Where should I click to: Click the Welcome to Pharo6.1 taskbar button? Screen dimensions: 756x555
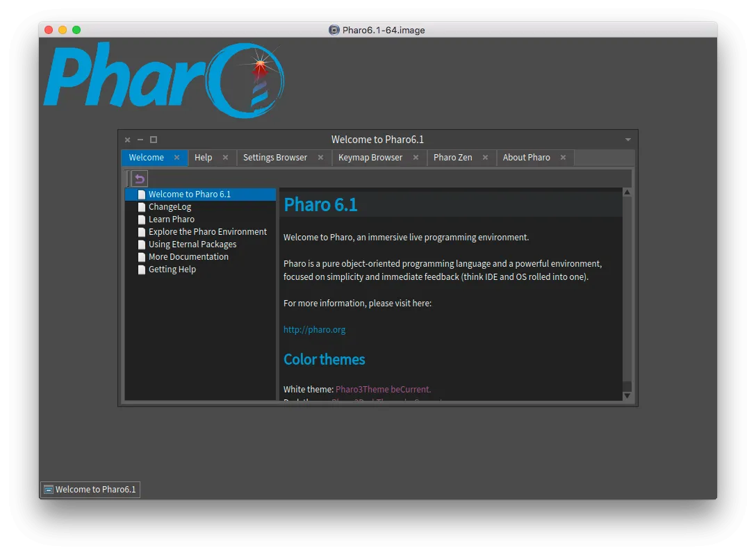coord(90,490)
